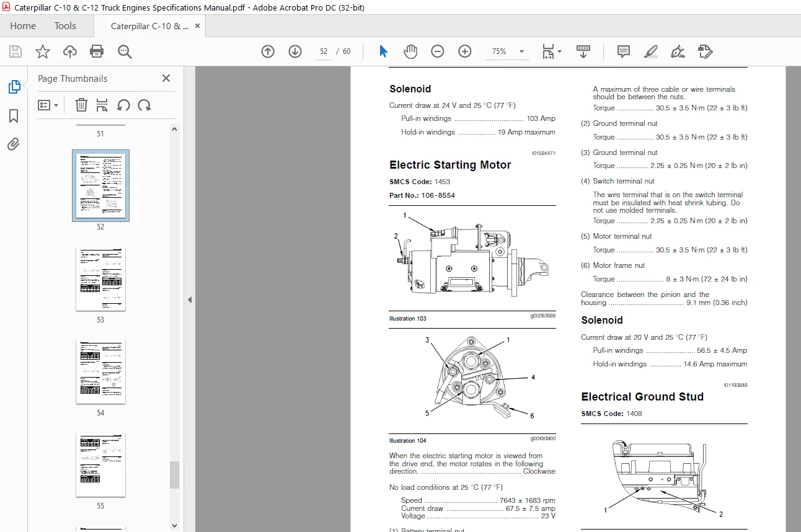Click the upload to cloud icon
The image size is (801, 532).
[70, 51]
